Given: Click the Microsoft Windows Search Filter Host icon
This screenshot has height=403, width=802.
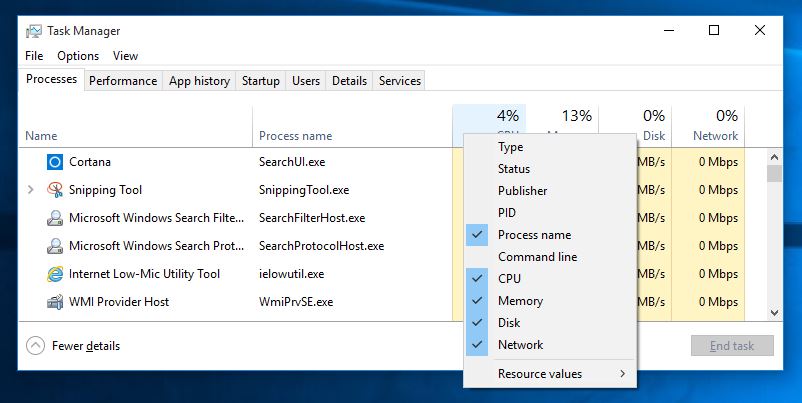Looking at the screenshot, I should 55,218.
